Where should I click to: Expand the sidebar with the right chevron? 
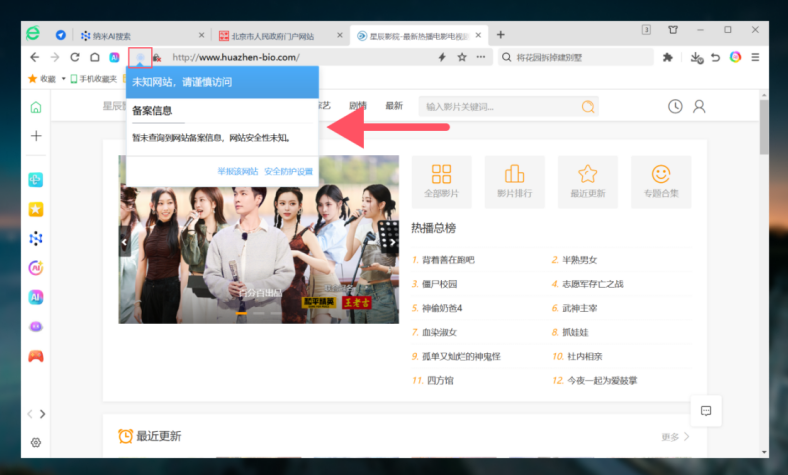[x=42, y=414]
